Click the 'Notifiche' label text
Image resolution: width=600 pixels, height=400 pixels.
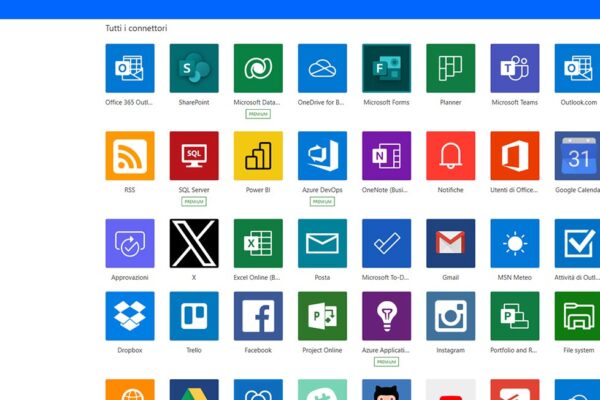click(x=451, y=190)
